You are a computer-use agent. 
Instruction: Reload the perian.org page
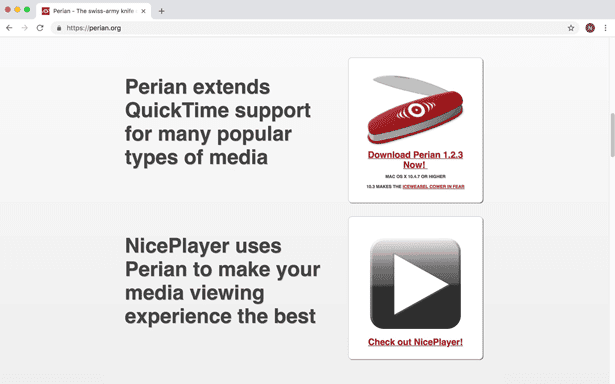(x=40, y=28)
